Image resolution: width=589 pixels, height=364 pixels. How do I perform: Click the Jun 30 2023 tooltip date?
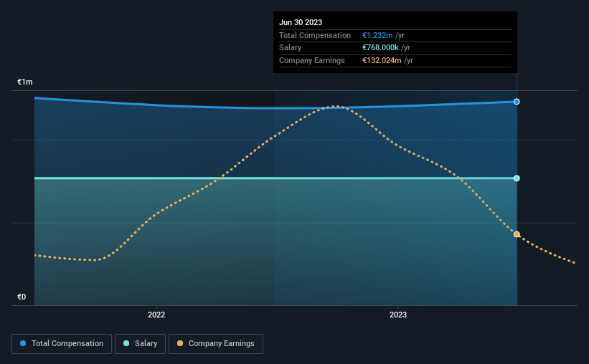pyautogui.click(x=301, y=22)
